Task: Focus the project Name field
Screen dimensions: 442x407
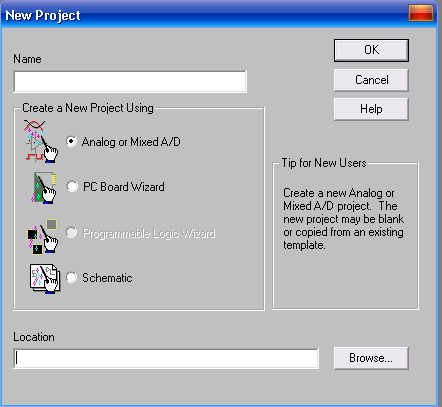Action: click(x=130, y=81)
